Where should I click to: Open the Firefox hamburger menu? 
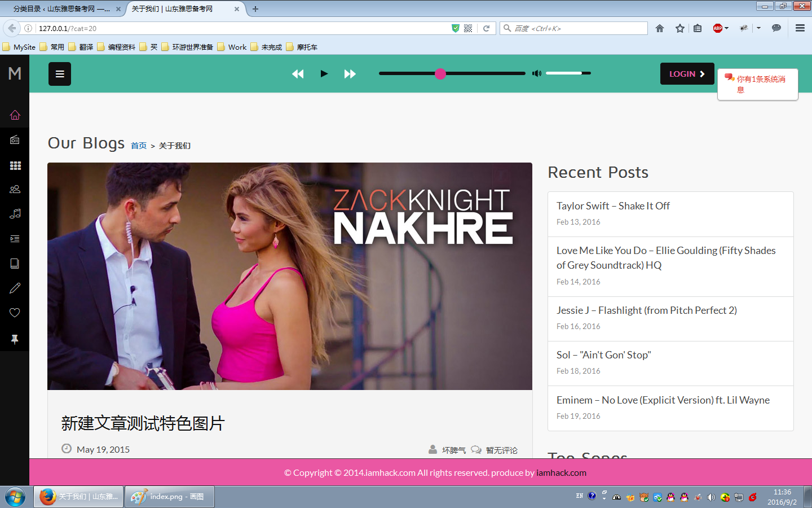[x=800, y=28]
